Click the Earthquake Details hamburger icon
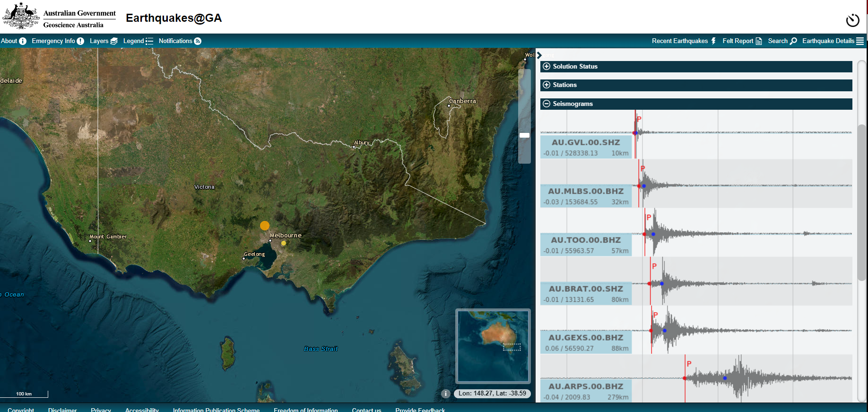 [860, 41]
